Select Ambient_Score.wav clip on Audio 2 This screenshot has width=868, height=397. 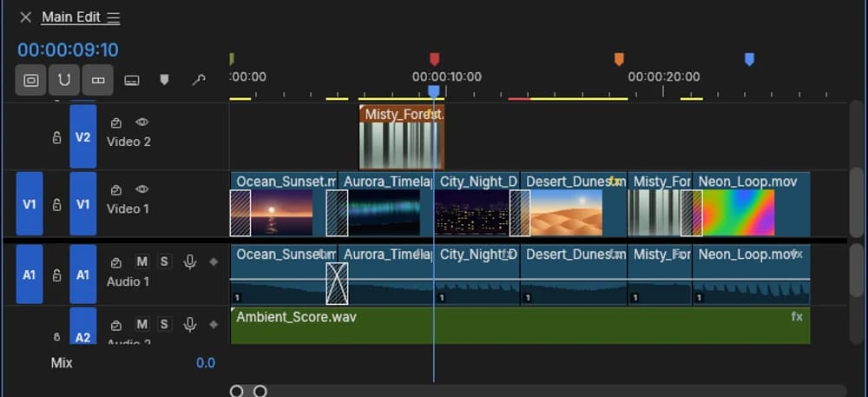pos(520,326)
